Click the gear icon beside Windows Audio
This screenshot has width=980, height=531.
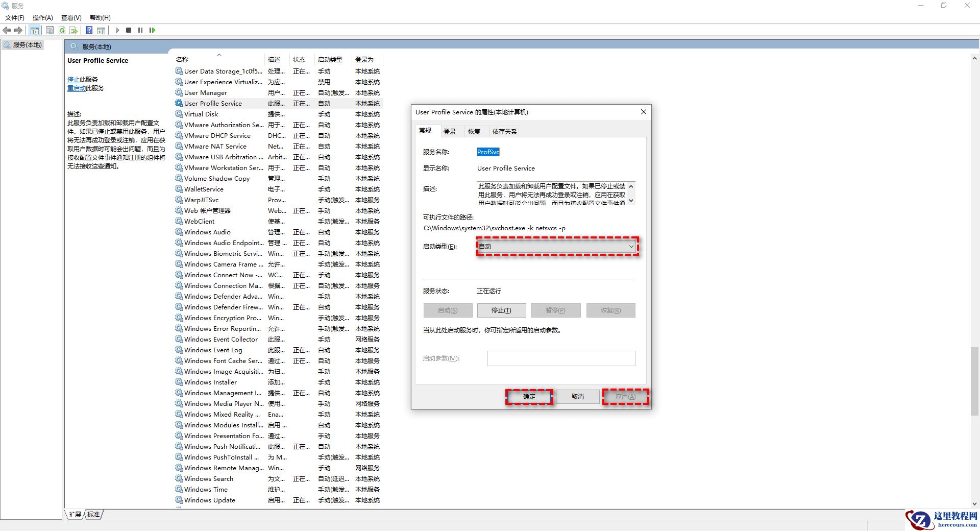pyautogui.click(x=179, y=232)
